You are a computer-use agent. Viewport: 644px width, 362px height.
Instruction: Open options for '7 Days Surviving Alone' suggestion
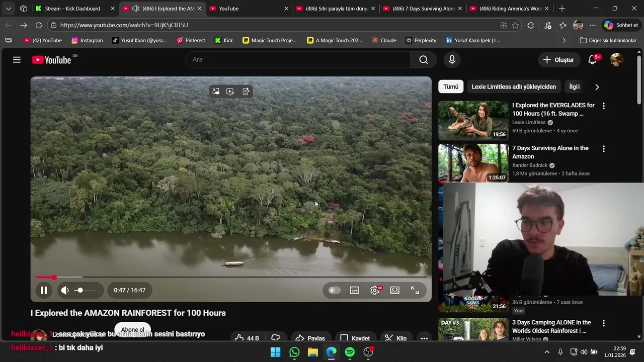[604, 149]
